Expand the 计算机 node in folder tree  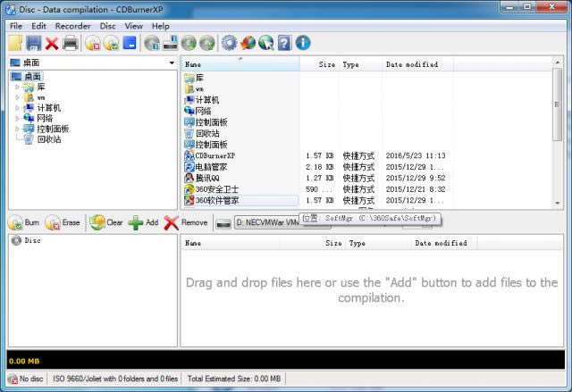(17, 108)
